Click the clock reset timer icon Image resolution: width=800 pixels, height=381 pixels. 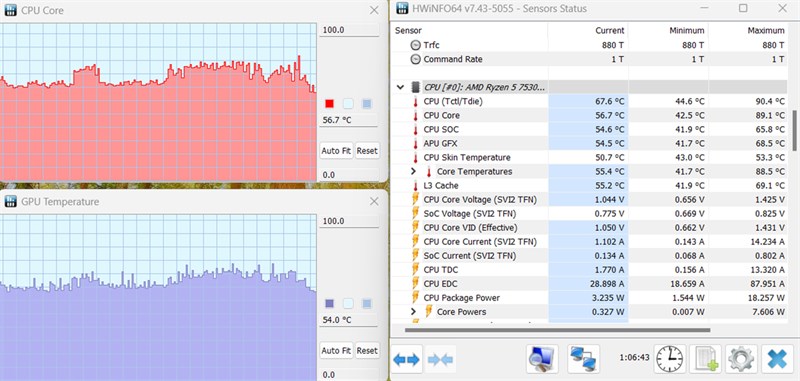tap(670, 359)
